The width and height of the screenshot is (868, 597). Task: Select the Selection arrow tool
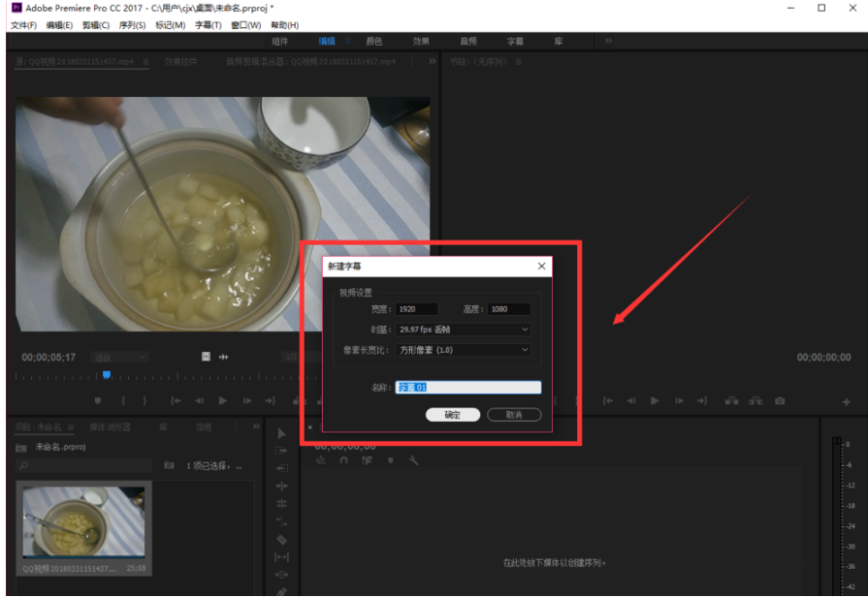[x=282, y=433]
